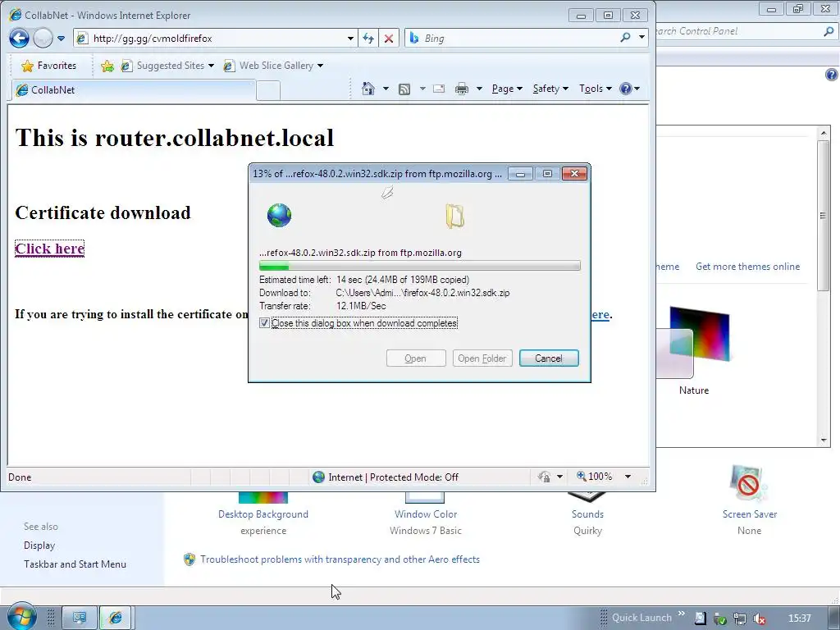Viewport: 840px width, 630px height.
Task: Print the page with the printer icon
Action: 461,89
